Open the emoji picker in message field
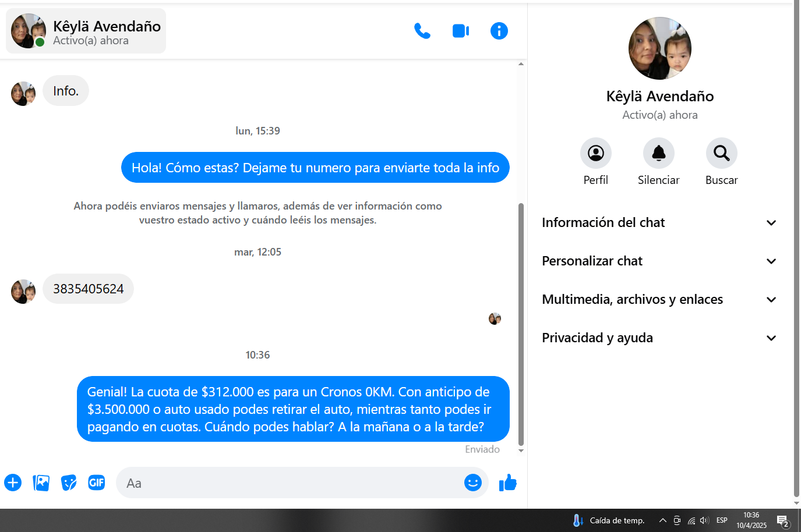Viewport: 801px width, 532px height. pos(472,483)
